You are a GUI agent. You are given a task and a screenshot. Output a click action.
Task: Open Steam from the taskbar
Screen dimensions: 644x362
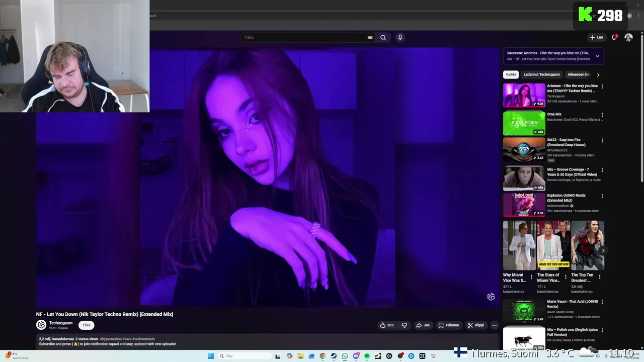(x=334, y=356)
